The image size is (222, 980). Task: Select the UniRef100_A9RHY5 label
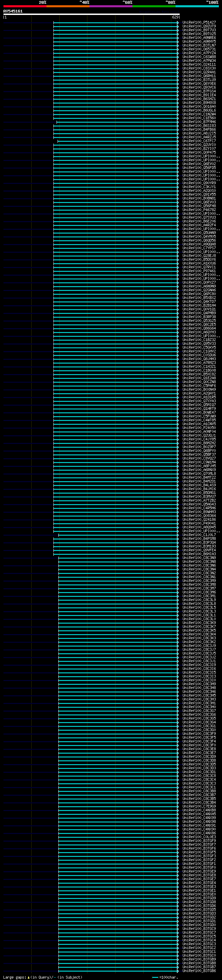tap(199, 41)
